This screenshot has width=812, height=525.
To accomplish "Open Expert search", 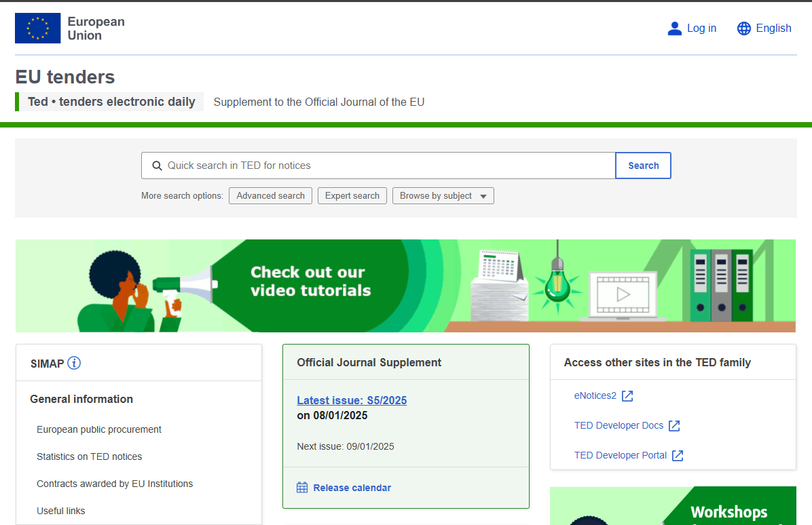I will coord(352,195).
